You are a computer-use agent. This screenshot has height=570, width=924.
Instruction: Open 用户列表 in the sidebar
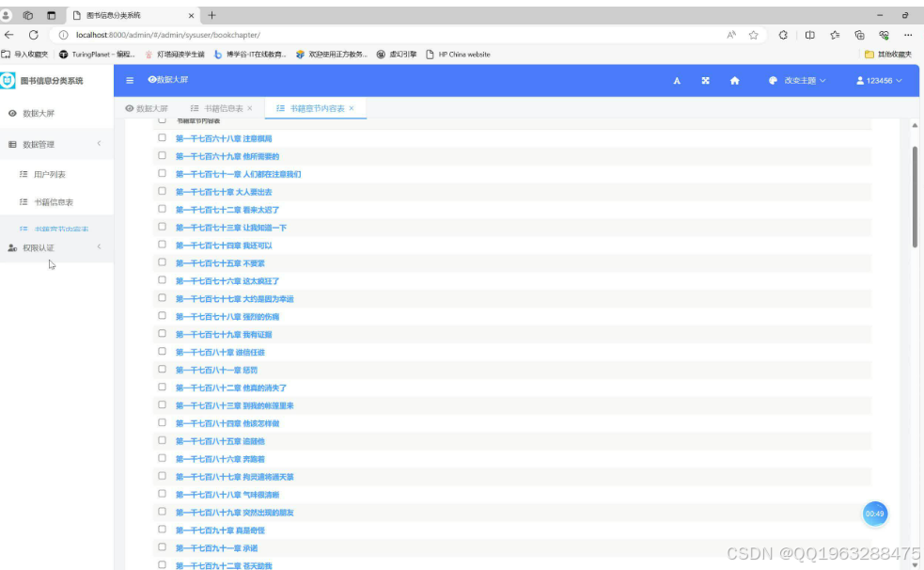[50, 174]
